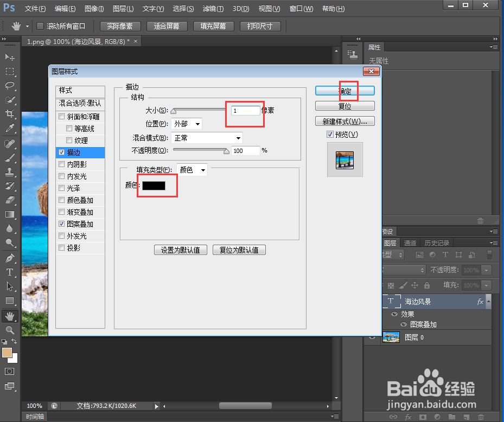Select the Zoom tool
504x422 pixels.
pos(10,330)
